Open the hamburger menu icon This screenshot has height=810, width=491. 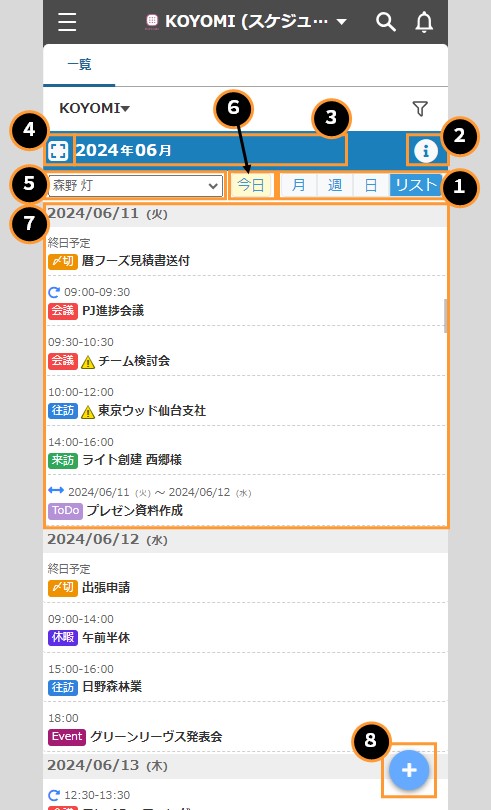click(x=67, y=22)
